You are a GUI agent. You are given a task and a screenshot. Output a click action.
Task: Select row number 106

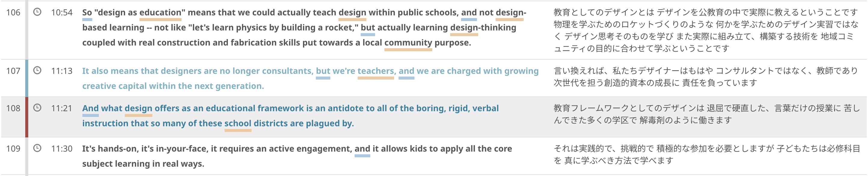(13, 12)
